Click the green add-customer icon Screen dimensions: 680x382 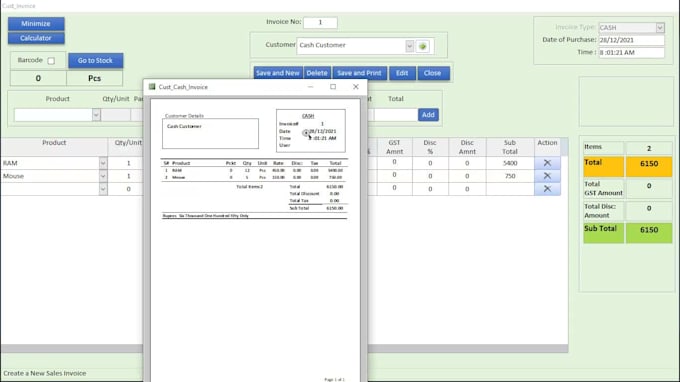click(423, 46)
